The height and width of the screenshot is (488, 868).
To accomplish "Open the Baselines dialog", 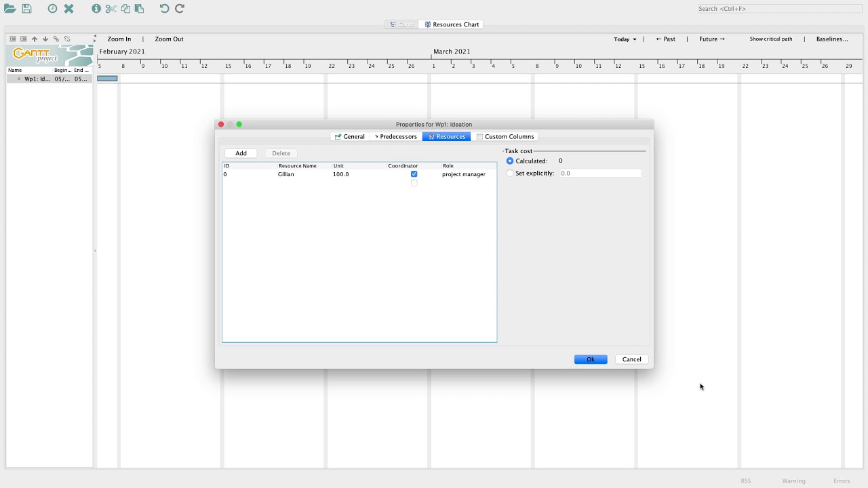I will (832, 39).
